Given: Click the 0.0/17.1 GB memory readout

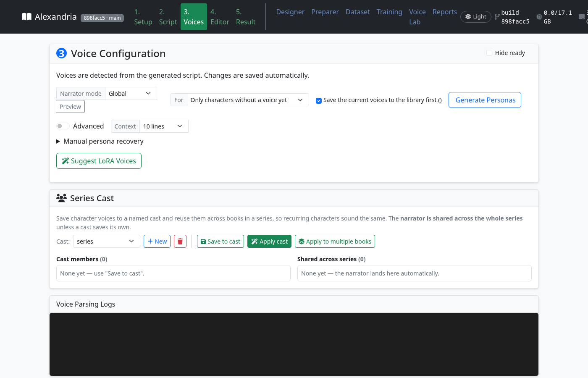Looking at the screenshot, I should pos(558,17).
